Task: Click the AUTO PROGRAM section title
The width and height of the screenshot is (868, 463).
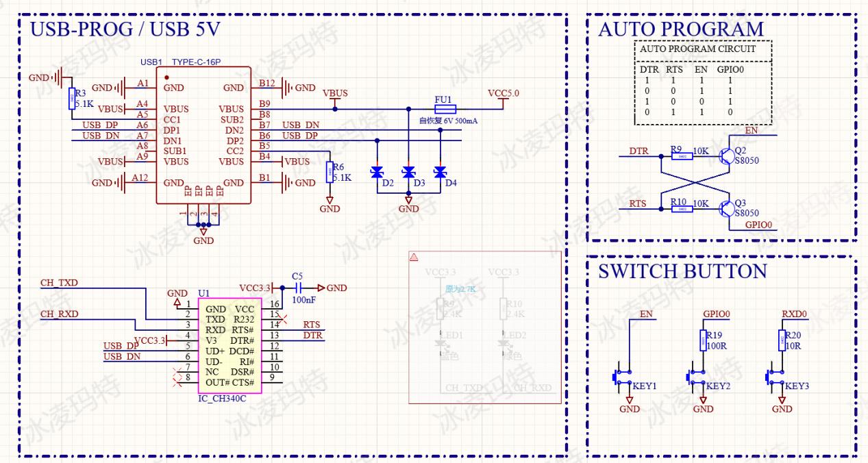Action: point(680,29)
